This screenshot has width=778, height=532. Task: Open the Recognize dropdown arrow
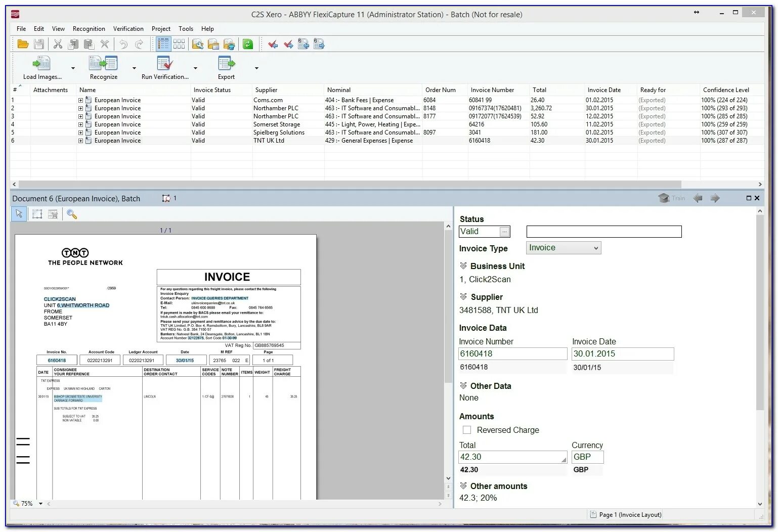coord(134,68)
